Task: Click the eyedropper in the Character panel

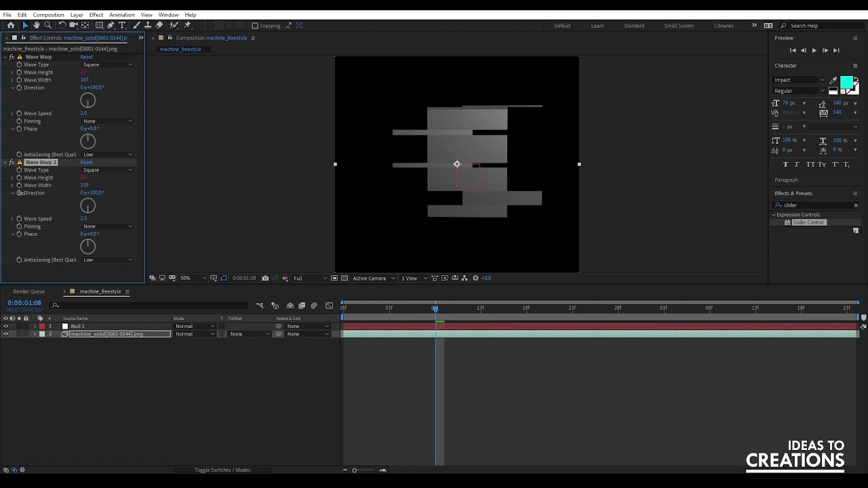Action: [833, 80]
